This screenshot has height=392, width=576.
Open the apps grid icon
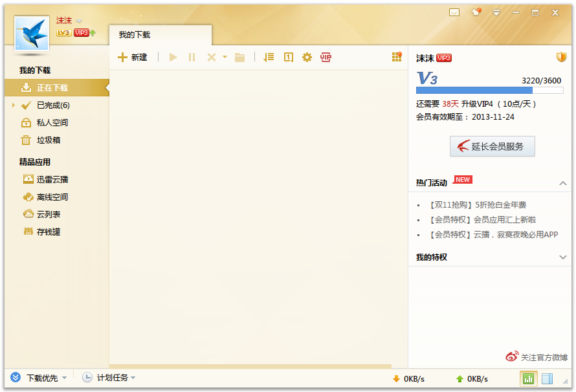397,57
